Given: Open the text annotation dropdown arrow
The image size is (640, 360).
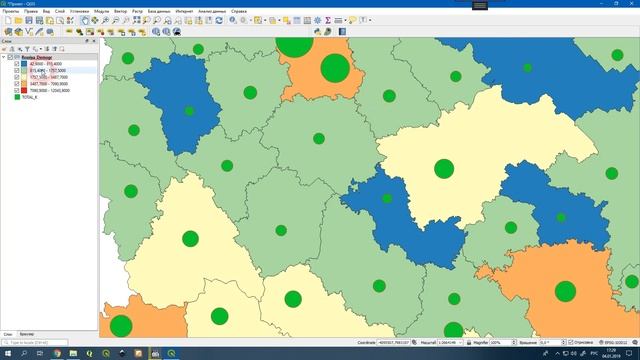Looking at the screenshot, I should pos(370,20).
